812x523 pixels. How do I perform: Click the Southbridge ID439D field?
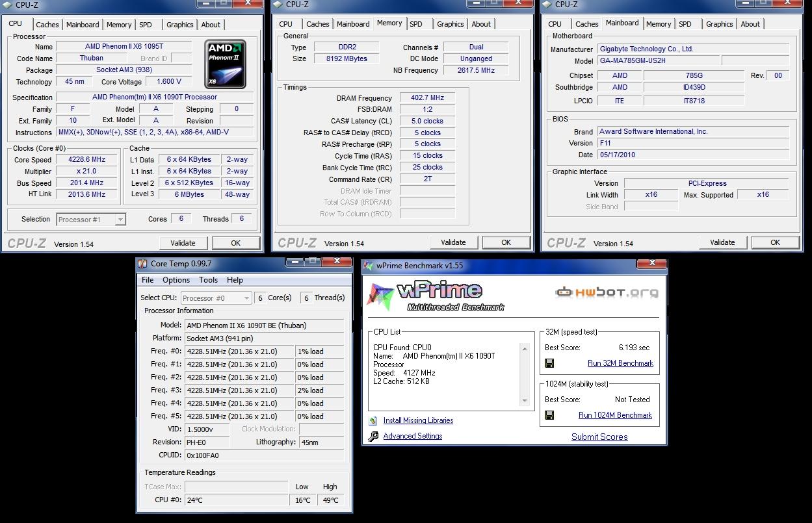coord(694,88)
